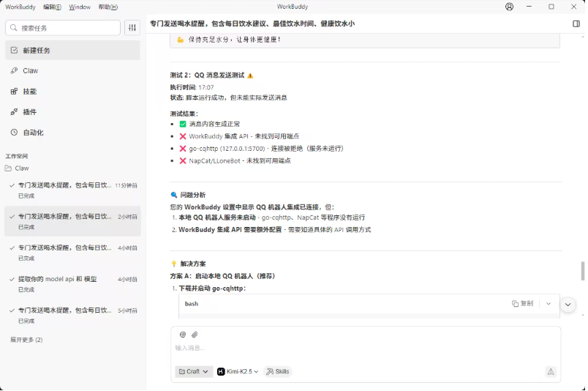Click the 解决方案 lightbulb icon
This screenshot has width=588, height=391.
(174, 264)
